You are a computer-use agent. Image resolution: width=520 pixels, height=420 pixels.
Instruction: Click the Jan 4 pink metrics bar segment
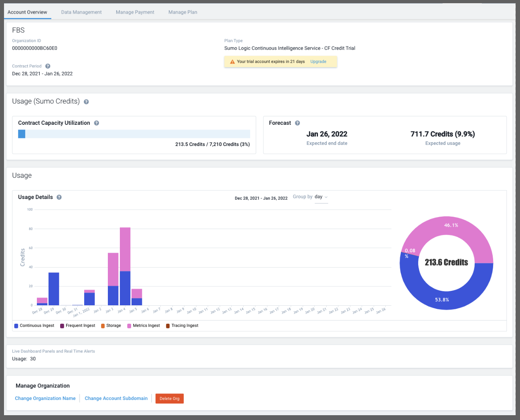tap(125, 249)
